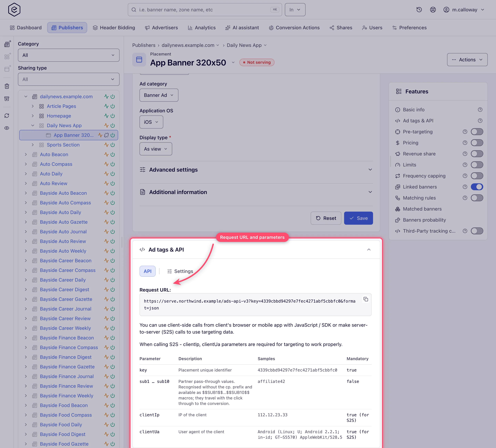Open help icon next to Ad tags & API

[480, 121]
